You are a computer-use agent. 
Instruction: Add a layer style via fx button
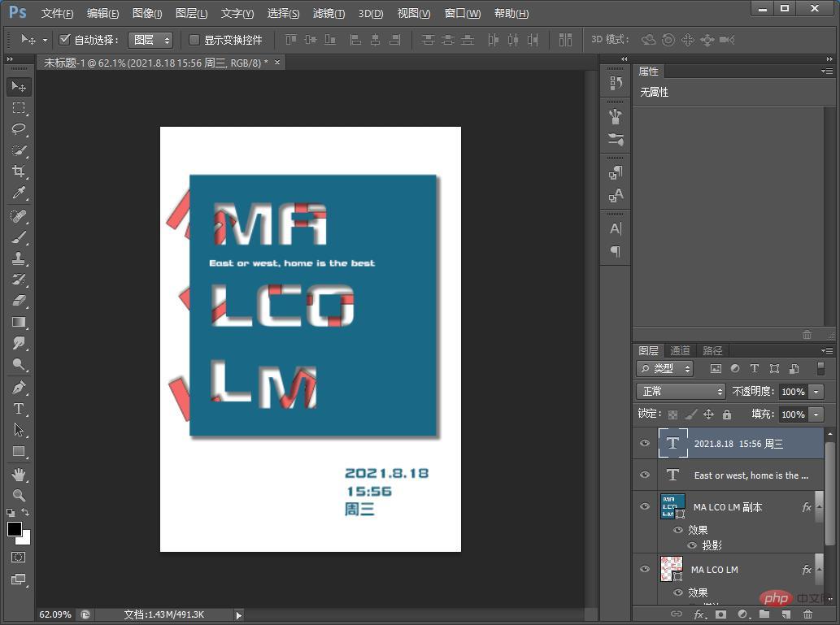(x=699, y=614)
